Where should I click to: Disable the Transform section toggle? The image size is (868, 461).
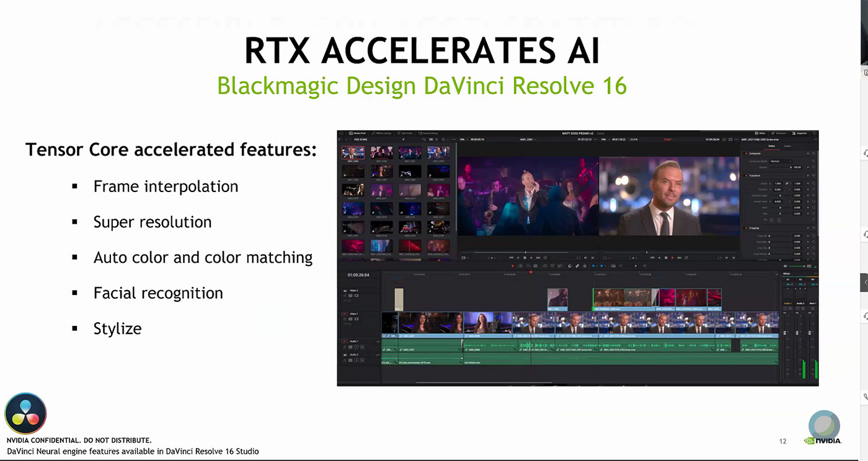(746, 175)
